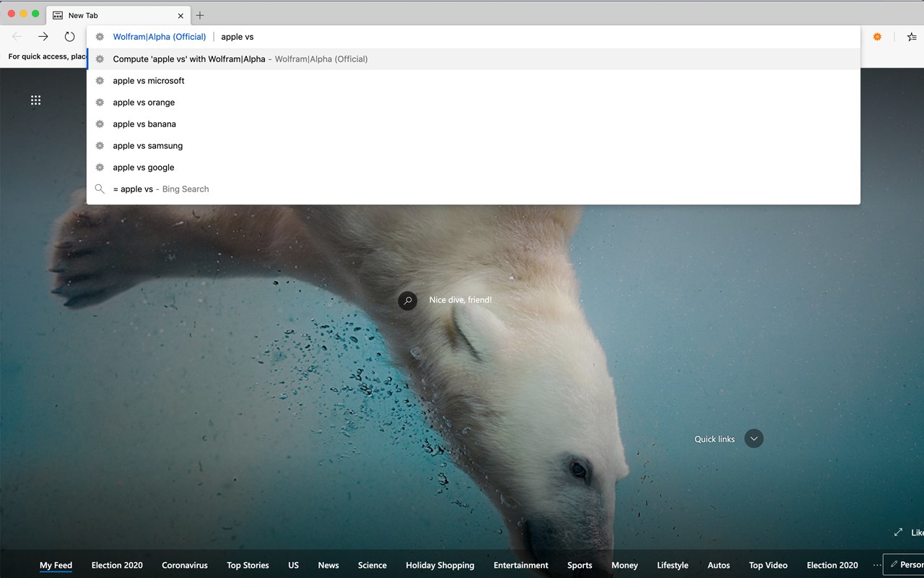Click the gear icon beside Compute suggestion
Viewport: 924px width, 578px height.
[x=100, y=59]
